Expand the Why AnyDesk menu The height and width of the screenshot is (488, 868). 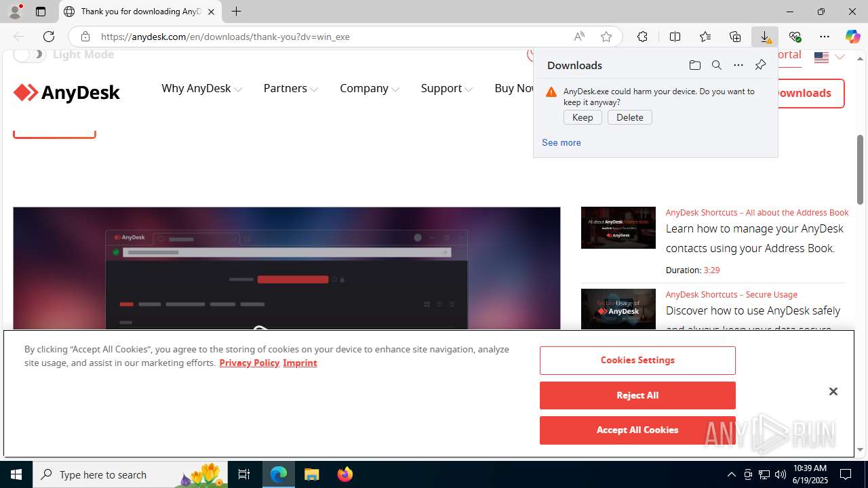coord(201,88)
